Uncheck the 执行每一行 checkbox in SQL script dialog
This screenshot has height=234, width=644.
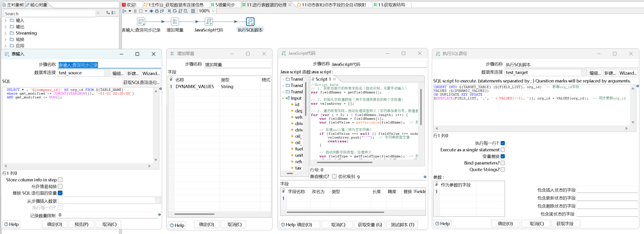(x=503, y=143)
